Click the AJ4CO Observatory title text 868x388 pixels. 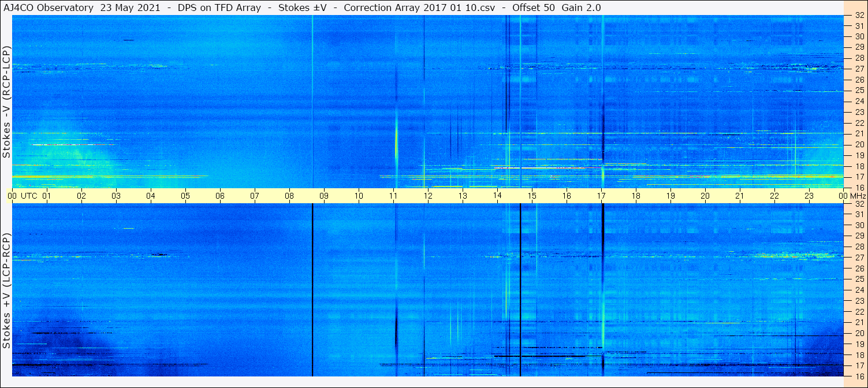coord(49,8)
